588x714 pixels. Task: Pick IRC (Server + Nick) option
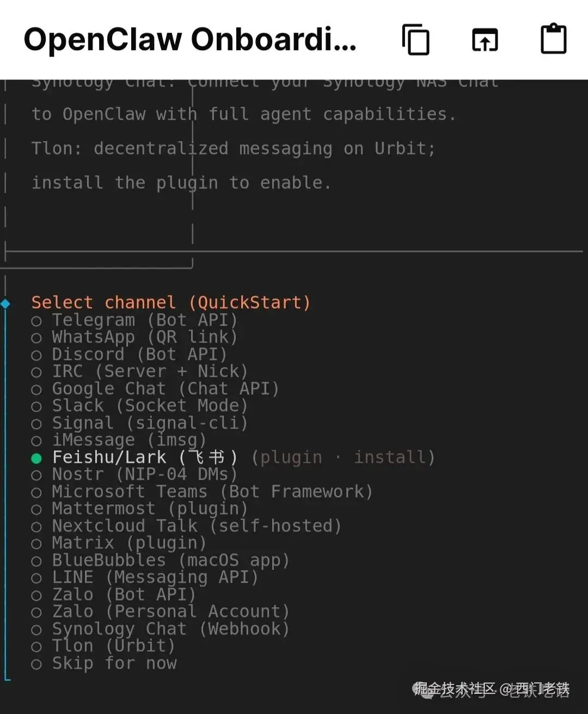tap(149, 372)
